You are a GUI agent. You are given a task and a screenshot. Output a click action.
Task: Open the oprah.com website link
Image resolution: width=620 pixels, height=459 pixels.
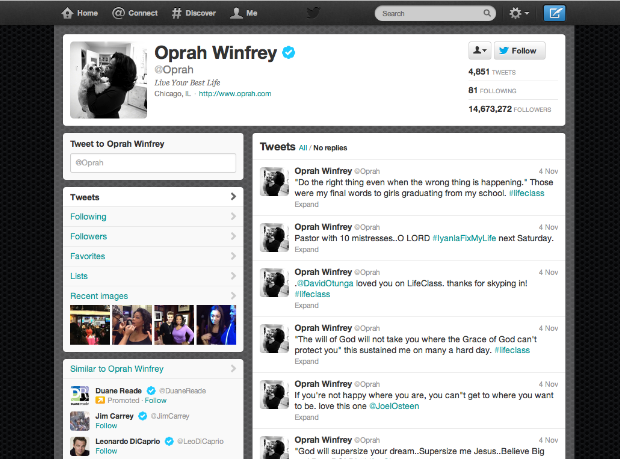[x=234, y=94]
